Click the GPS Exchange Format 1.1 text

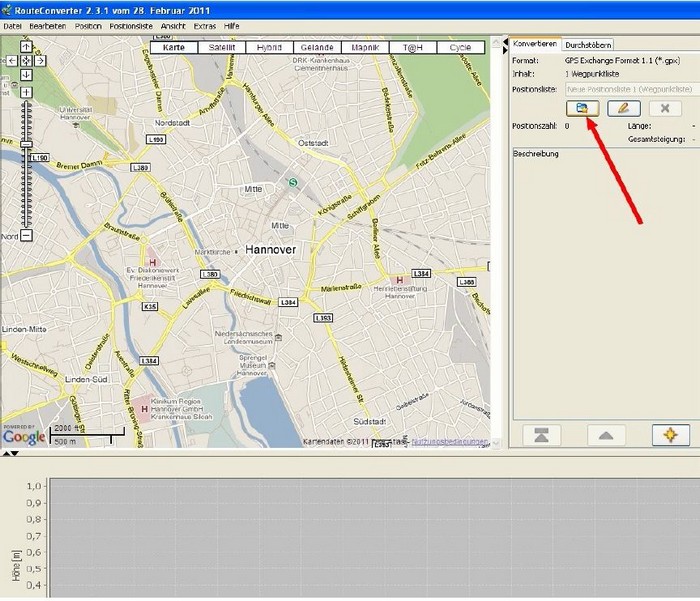point(622,60)
